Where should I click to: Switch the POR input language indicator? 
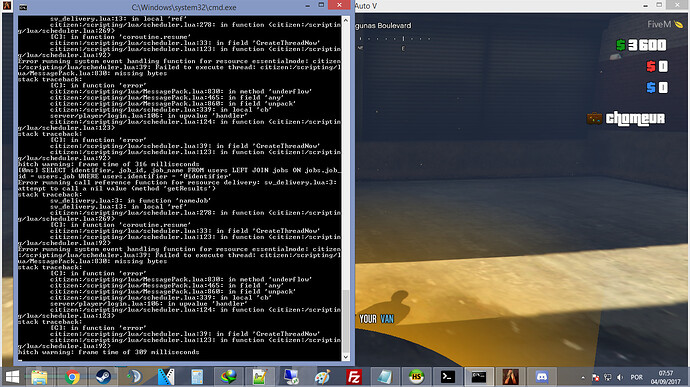click(x=636, y=377)
